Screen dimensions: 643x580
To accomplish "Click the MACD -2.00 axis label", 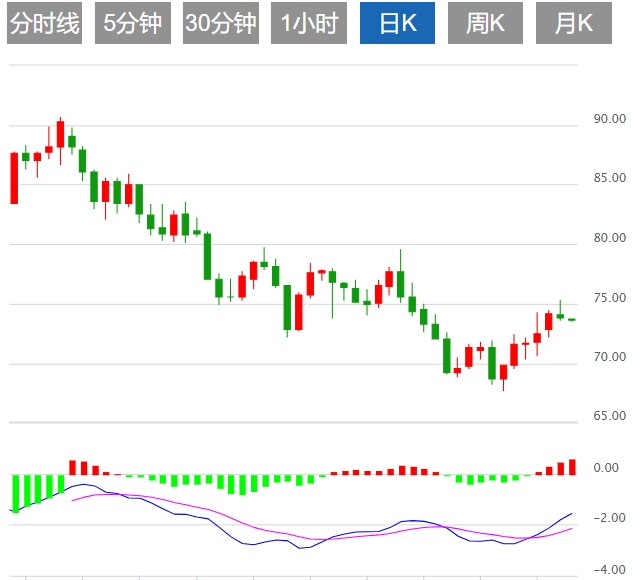I will [x=611, y=518].
